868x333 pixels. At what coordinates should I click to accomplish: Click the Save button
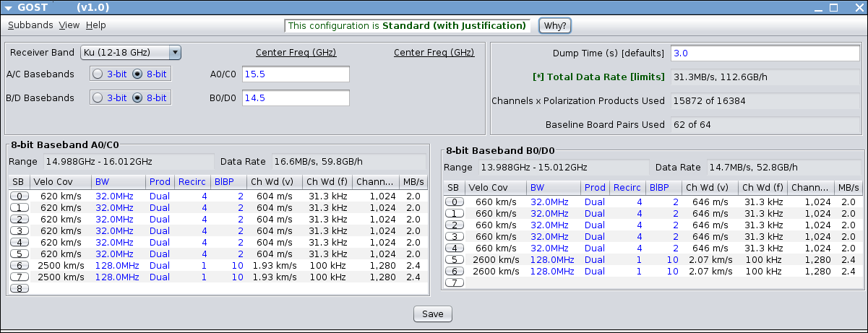[433, 314]
